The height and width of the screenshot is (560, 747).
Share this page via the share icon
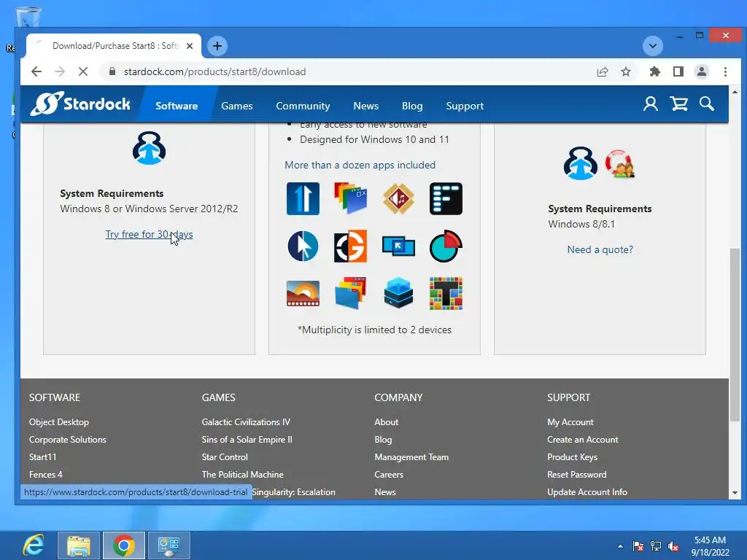pos(603,71)
